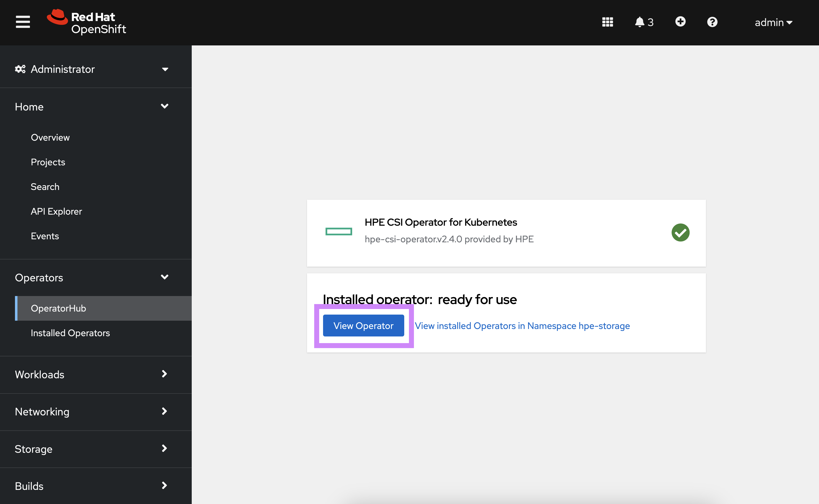Click the View Operator button
The image size is (819, 504).
coord(364,325)
